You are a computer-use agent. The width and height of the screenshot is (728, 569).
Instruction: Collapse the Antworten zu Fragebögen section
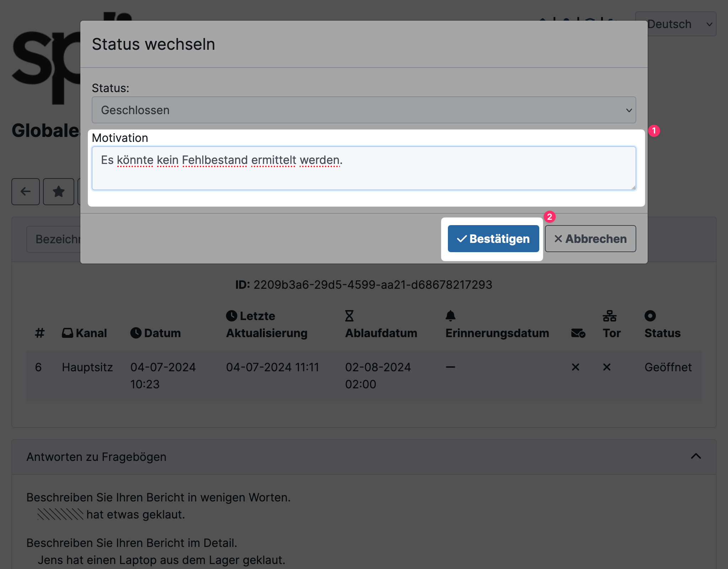click(696, 456)
